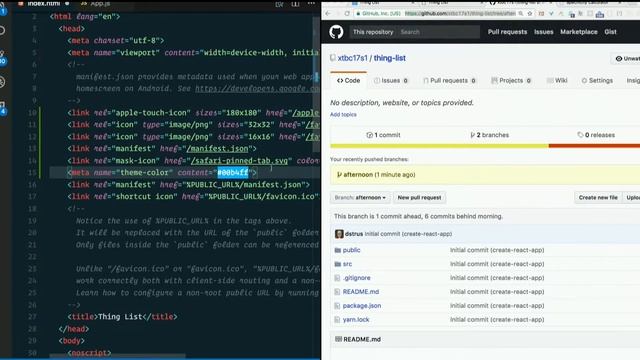Click the repository book icon beside xtbc17s1
This screenshot has width=640, height=360.
point(333,58)
